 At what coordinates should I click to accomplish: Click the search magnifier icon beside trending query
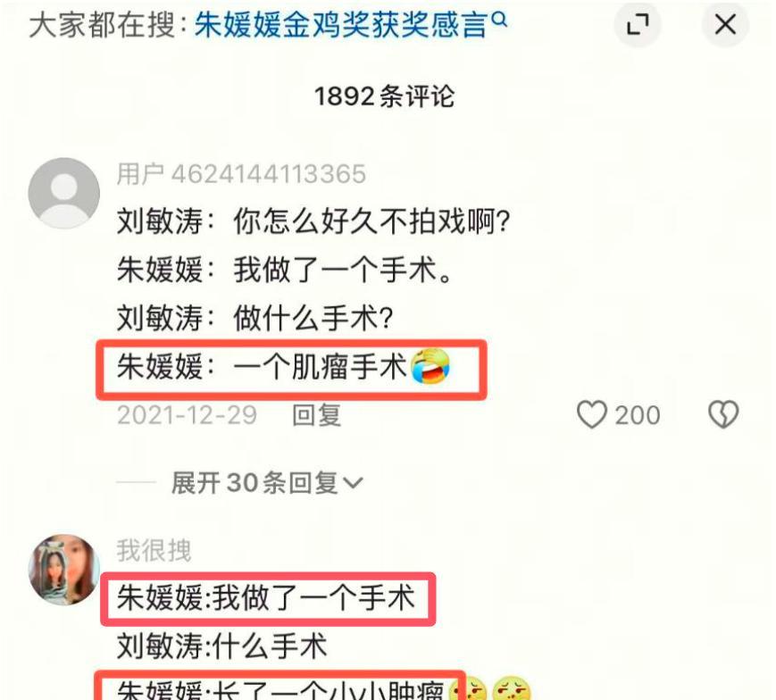500,20
